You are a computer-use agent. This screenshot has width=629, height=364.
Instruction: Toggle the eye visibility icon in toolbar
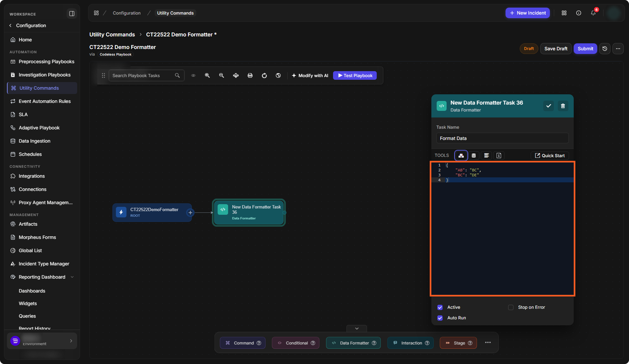pyautogui.click(x=193, y=75)
